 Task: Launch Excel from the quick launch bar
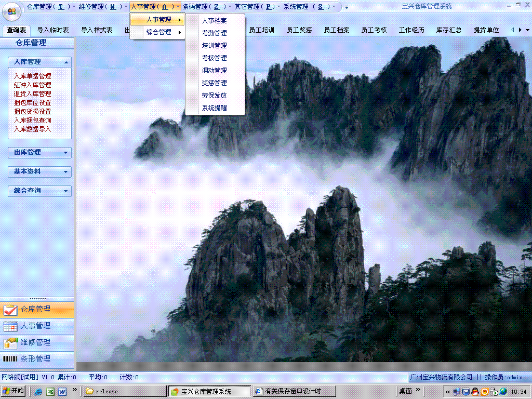(x=50, y=392)
